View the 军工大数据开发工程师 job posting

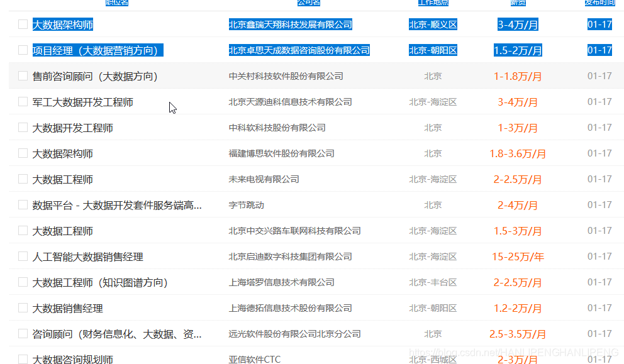(x=83, y=102)
